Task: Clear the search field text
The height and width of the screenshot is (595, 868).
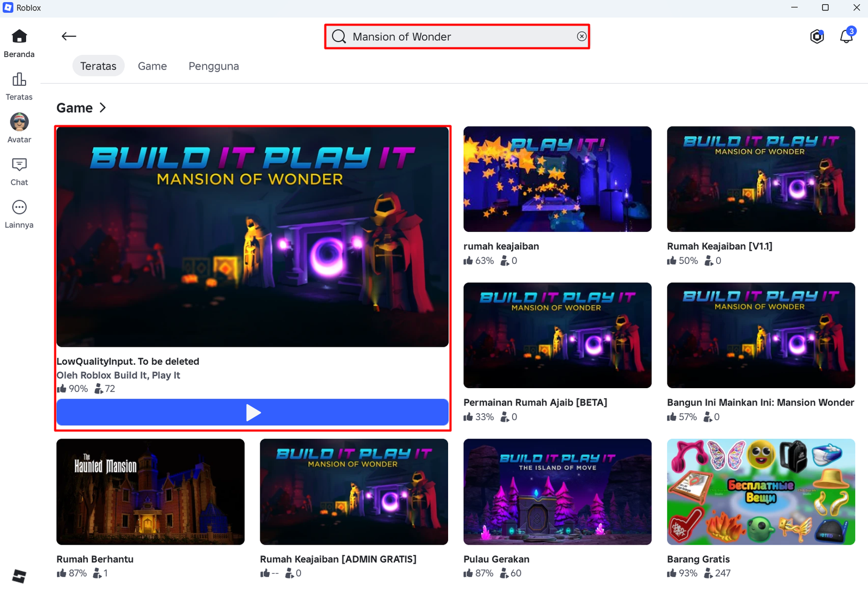Action: click(582, 36)
